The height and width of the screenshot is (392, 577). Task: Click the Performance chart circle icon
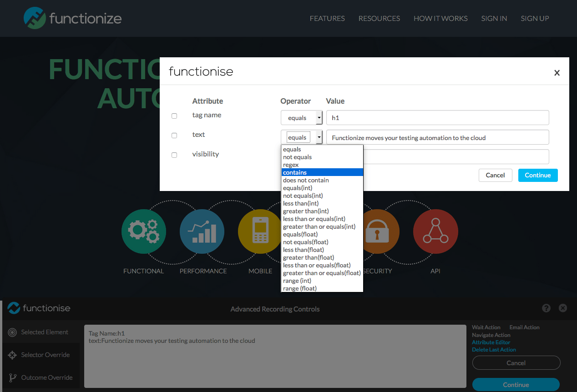(202, 231)
